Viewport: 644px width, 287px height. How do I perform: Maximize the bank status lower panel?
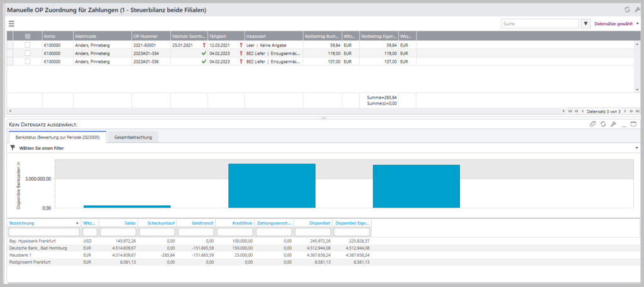[634, 125]
